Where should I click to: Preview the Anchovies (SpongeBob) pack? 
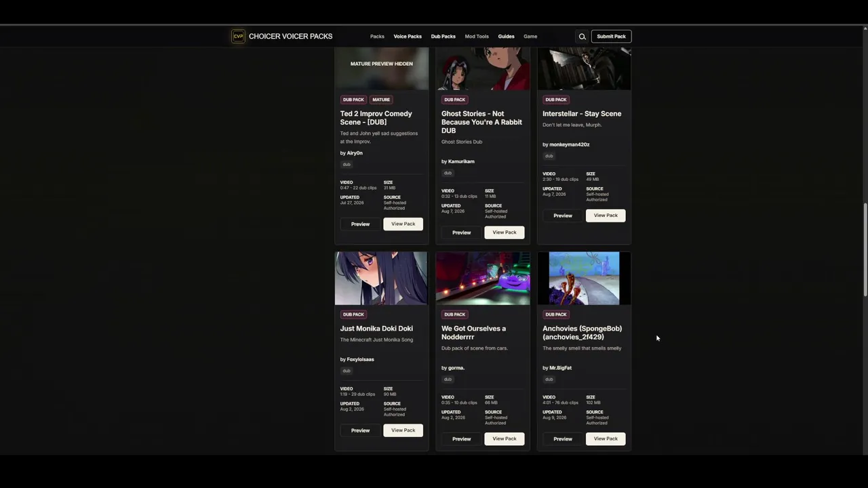[562, 439]
